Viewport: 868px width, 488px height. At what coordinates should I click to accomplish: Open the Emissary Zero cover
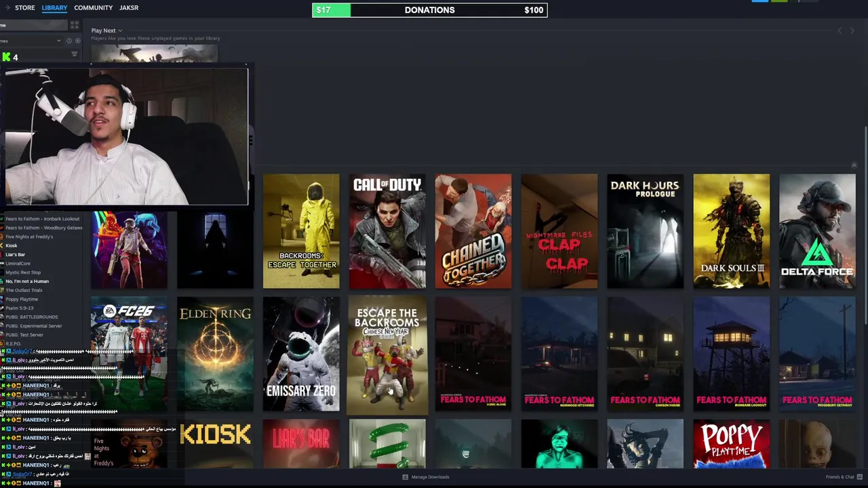[x=301, y=354]
